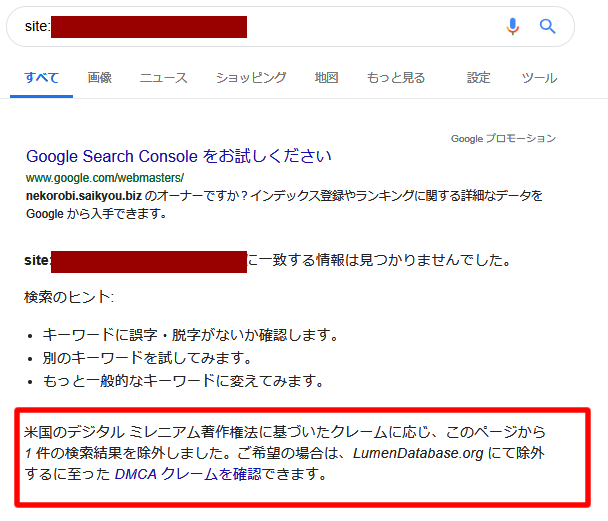Click the hint about 別のキーワード
Screen dimensions: 608x521
(147, 358)
